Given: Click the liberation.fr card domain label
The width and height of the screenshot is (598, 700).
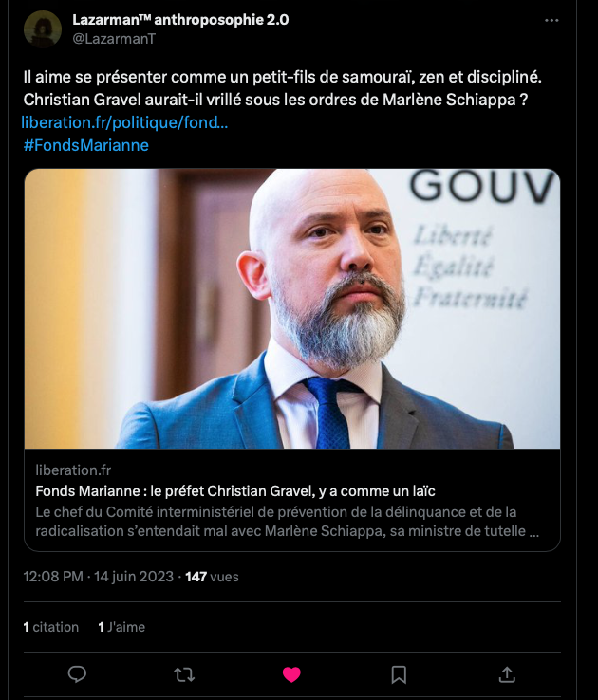Looking at the screenshot, I should tap(73, 470).
